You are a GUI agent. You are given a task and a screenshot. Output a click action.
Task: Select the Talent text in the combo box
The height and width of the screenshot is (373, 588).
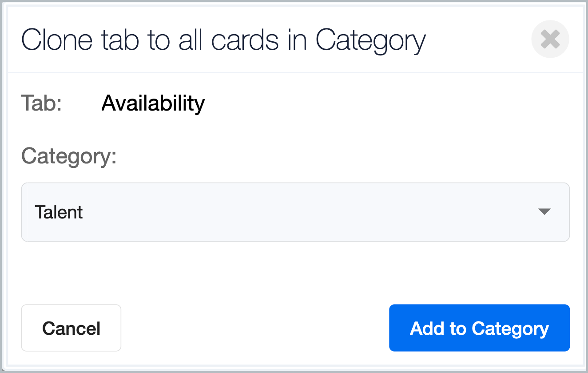tap(59, 212)
